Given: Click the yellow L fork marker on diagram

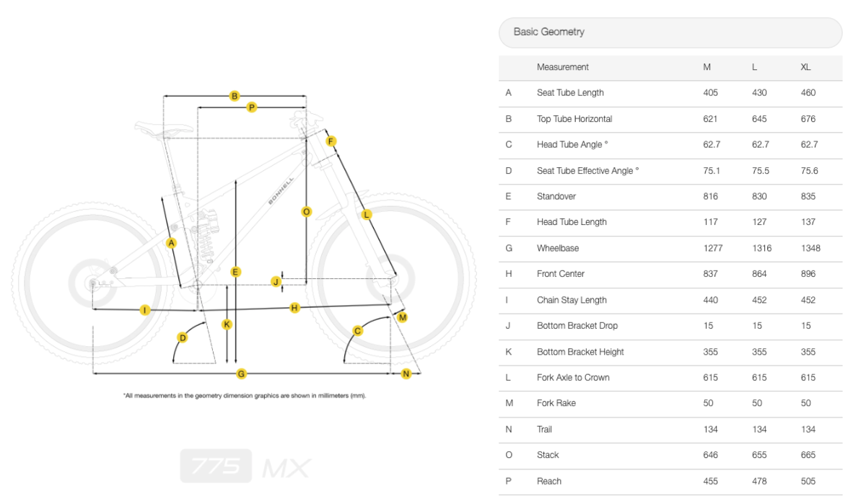Looking at the screenshot, I should tap(367, 214).
